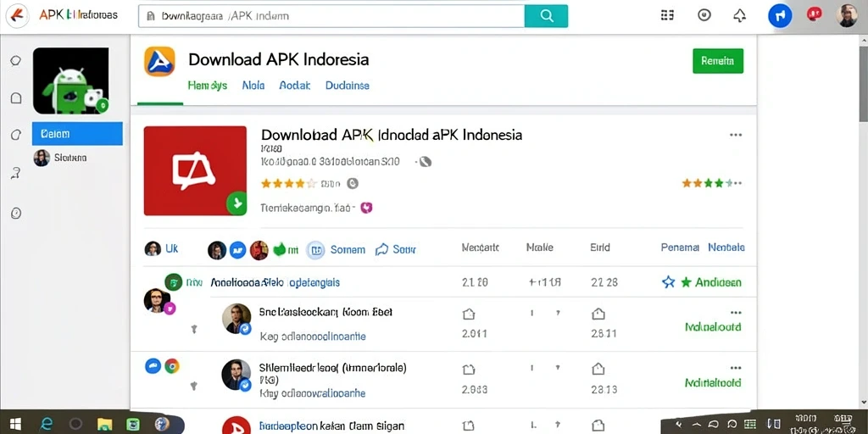Click the green round icon before Anoelooda
This screenshot has height=434, width=868.
coord(173,282)
